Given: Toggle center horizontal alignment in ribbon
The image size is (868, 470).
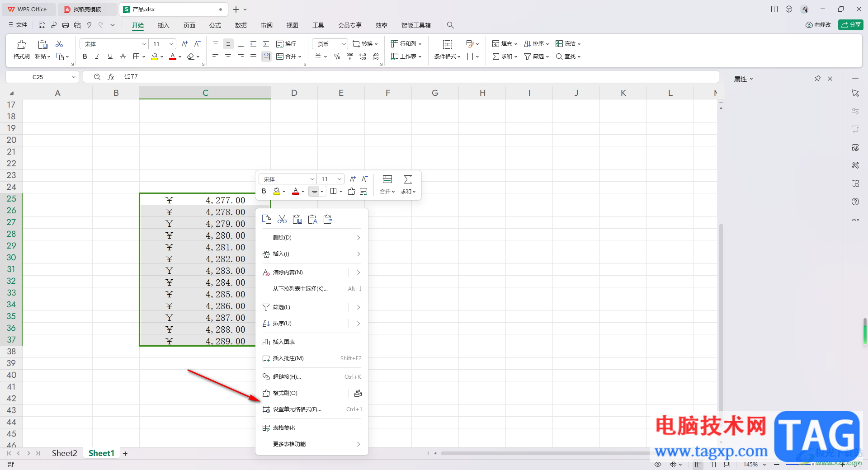Looking at the screenshot, I should point(228,56).
